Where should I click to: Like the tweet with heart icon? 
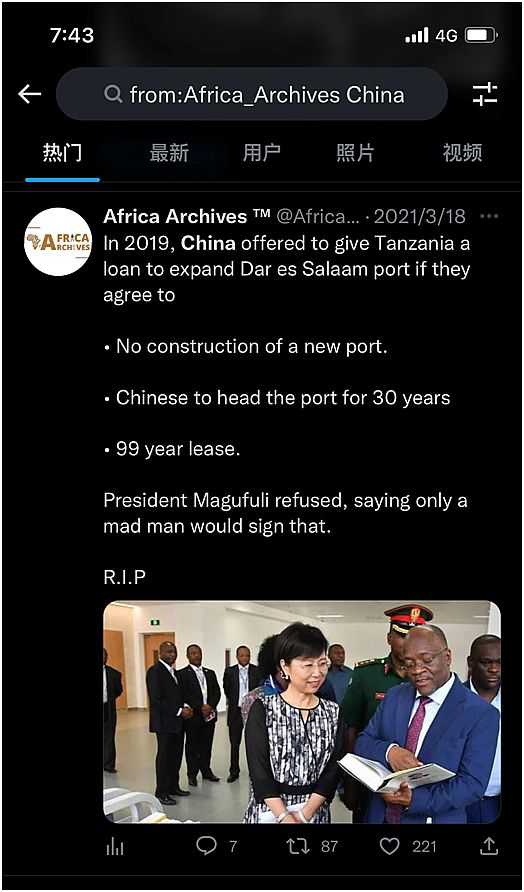(390, 846)
